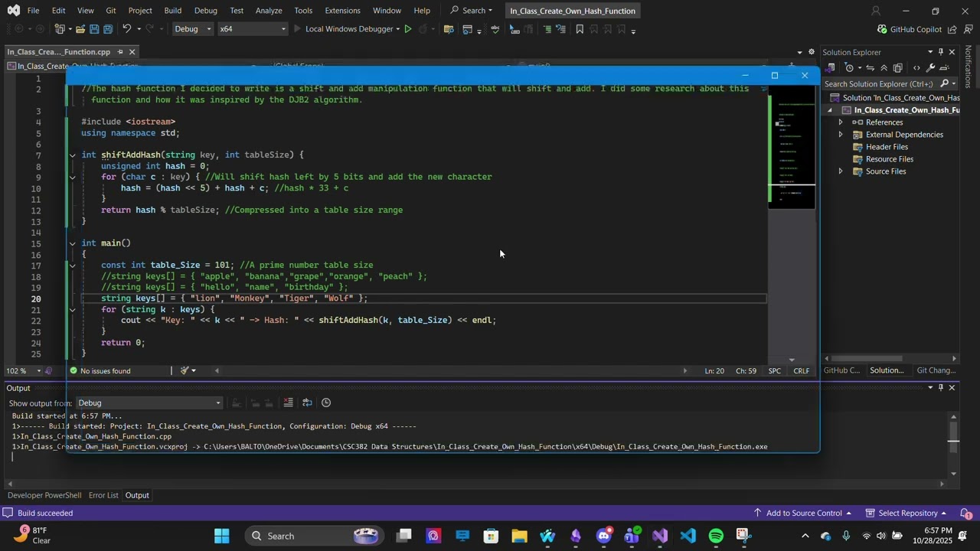This screenshot has width=980, height=551.
Task: Click the Undo arrow icon
Action: 127,29
